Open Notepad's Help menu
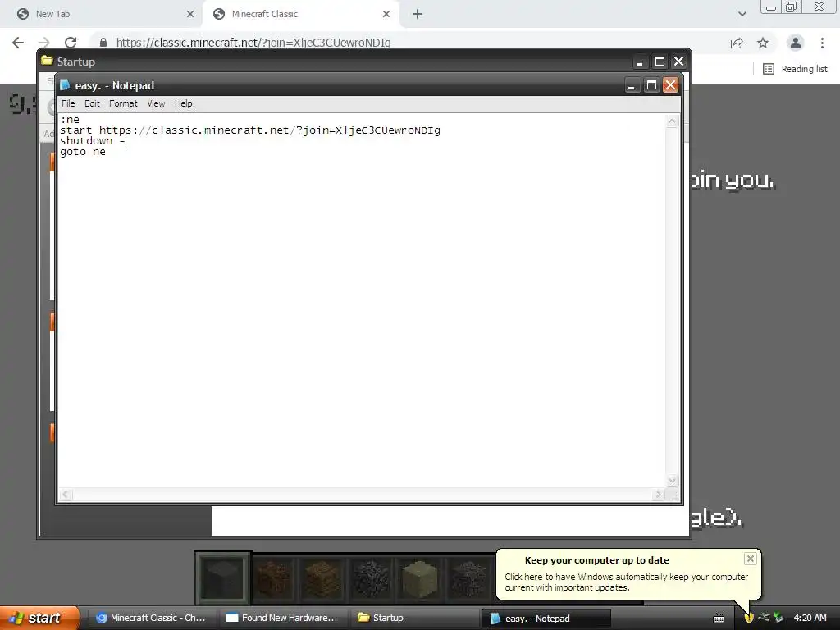 tap(183, 103)
